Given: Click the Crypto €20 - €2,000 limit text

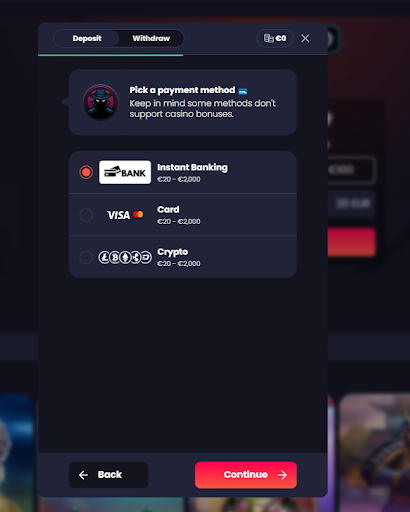Looking at the screenshot, I should pyautogui.click(x=179, y=264).
